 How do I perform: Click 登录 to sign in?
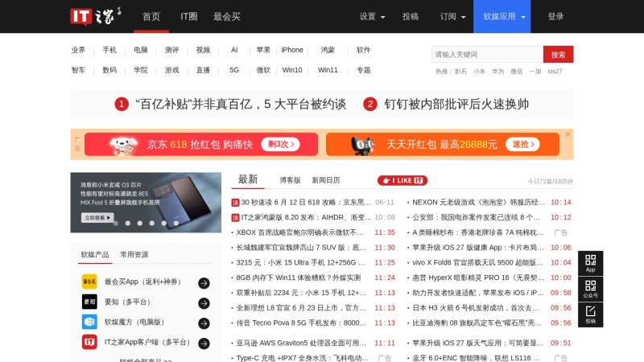point(555,16)
